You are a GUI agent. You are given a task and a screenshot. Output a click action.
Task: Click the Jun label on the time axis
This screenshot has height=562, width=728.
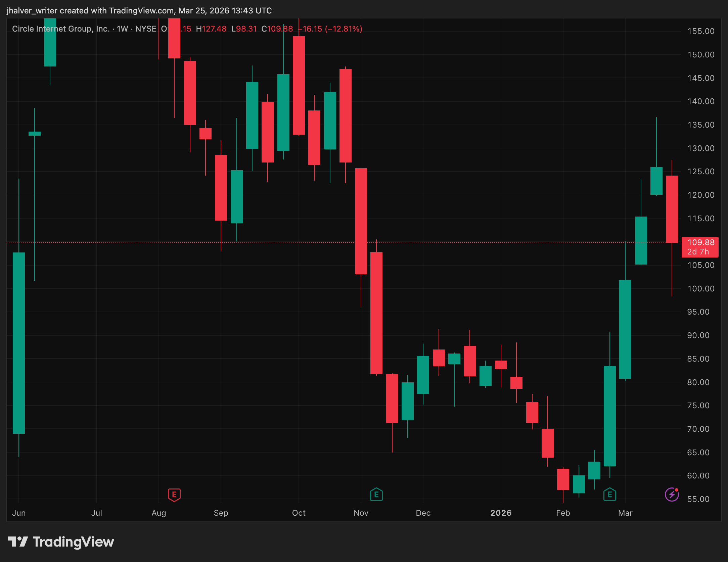coord(19,513)
